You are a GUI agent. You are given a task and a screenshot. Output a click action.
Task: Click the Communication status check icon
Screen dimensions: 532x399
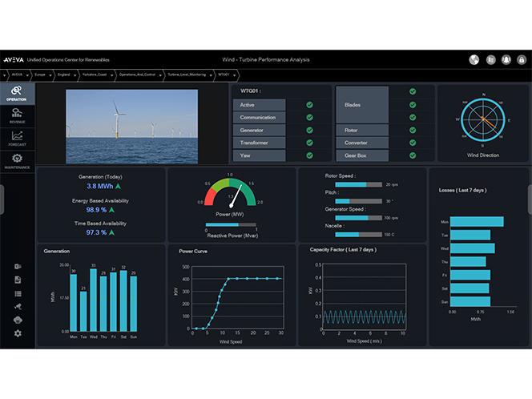click(x=309, y=118)
